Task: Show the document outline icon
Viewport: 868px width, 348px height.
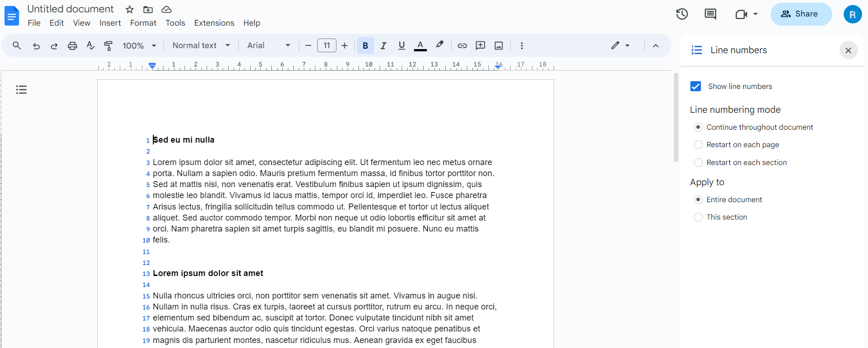Action: tap(22, 89)
